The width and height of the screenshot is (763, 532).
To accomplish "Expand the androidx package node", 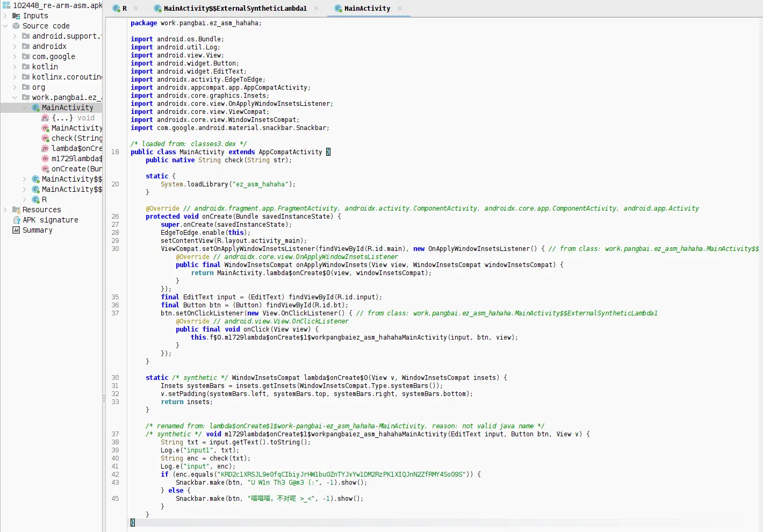I will pos(15,46).
